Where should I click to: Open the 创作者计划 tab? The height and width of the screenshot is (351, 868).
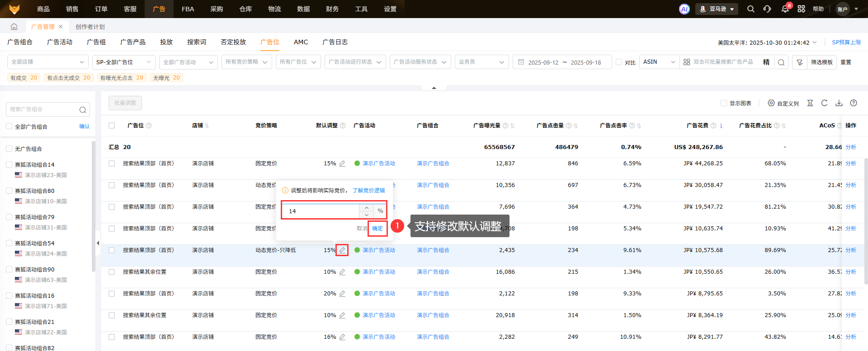90,27
